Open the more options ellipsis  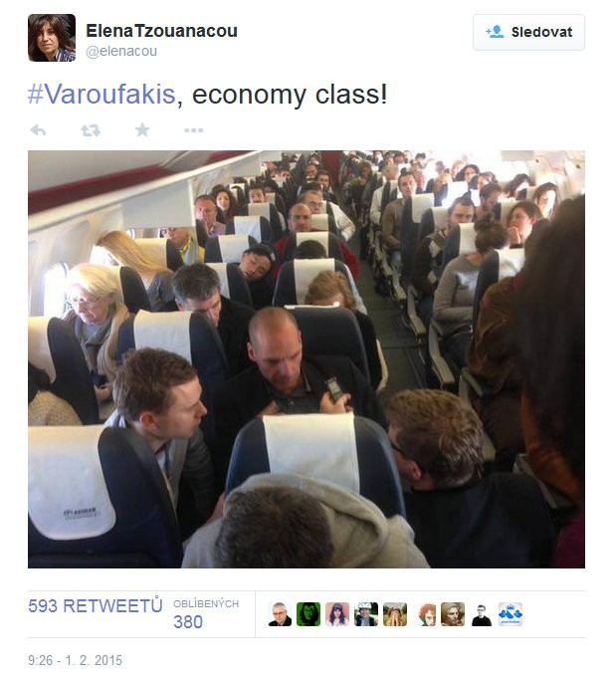[193, 129]
